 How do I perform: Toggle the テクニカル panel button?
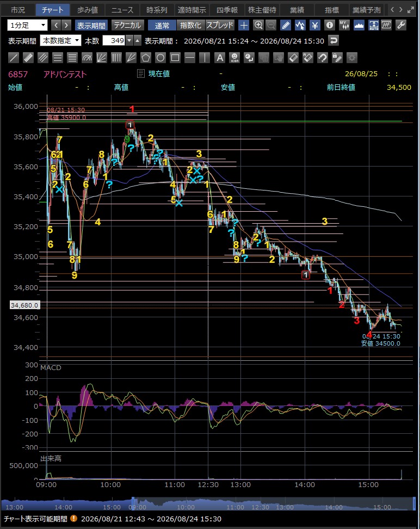coord(128,25)
